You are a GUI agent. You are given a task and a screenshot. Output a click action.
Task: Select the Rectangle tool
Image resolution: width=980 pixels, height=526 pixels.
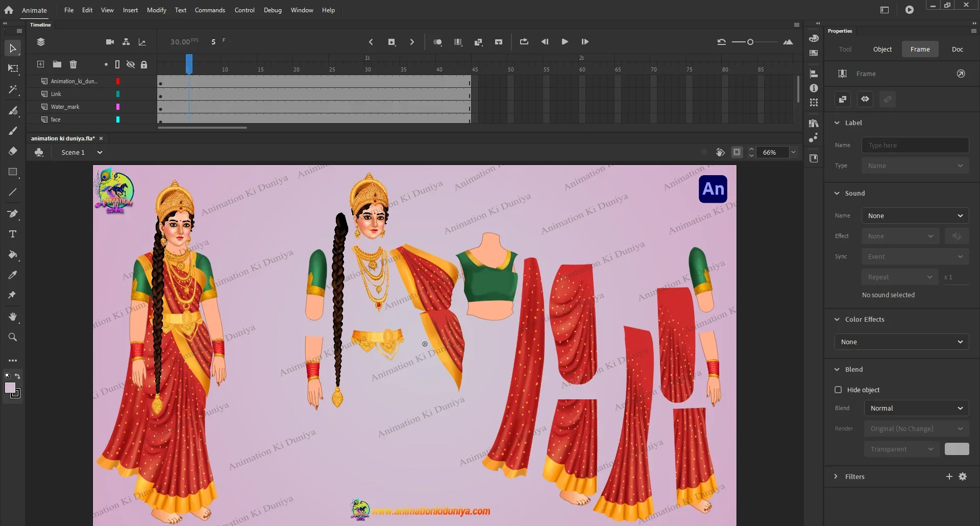[13, 172]
